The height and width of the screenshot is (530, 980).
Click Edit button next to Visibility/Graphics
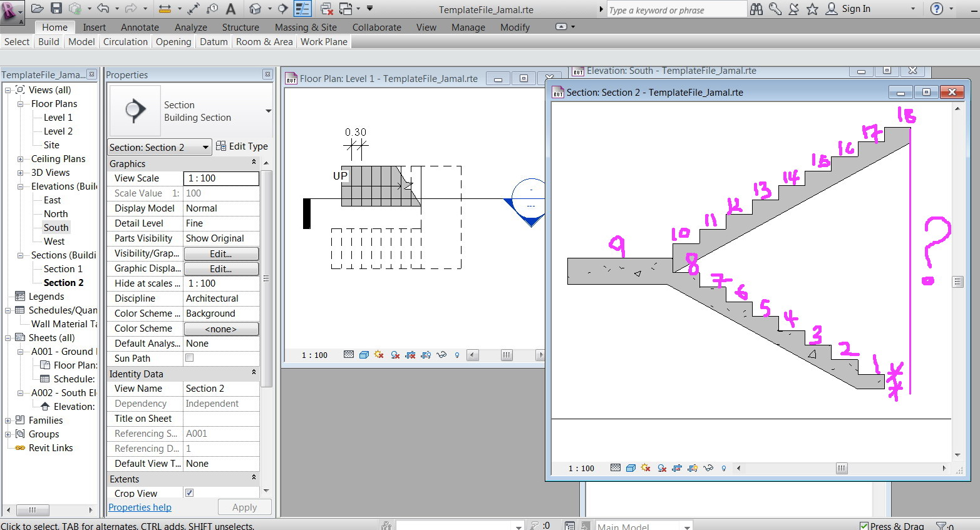point(221,253)
